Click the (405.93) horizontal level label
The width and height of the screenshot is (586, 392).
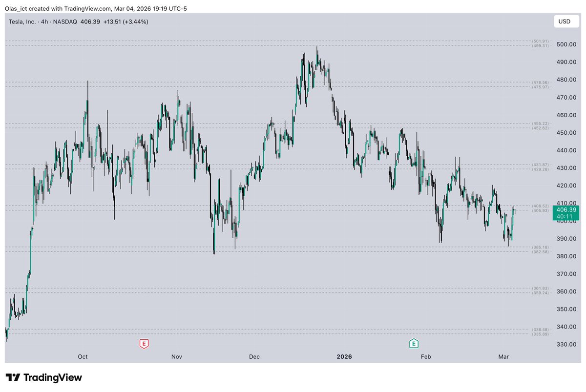click(541, 210)
